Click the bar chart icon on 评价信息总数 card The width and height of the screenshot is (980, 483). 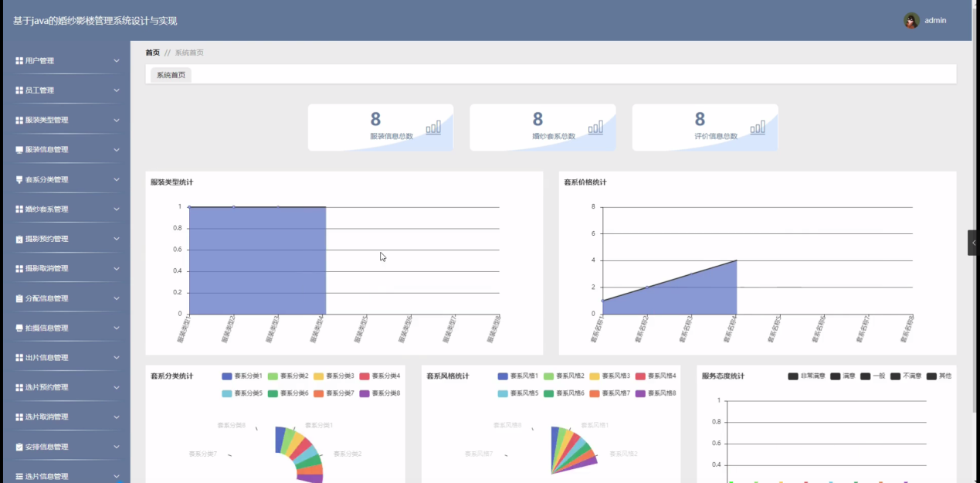(758, 127)
